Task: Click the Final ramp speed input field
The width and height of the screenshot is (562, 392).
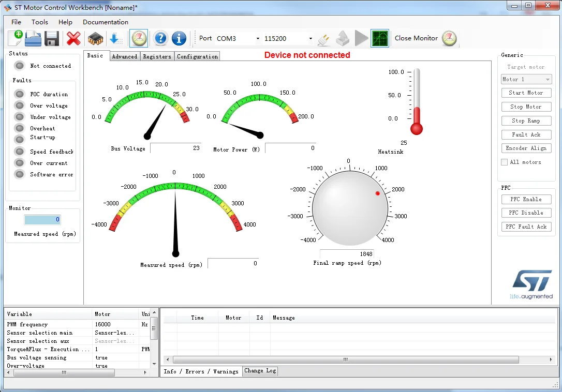Action: coord(347,254)
